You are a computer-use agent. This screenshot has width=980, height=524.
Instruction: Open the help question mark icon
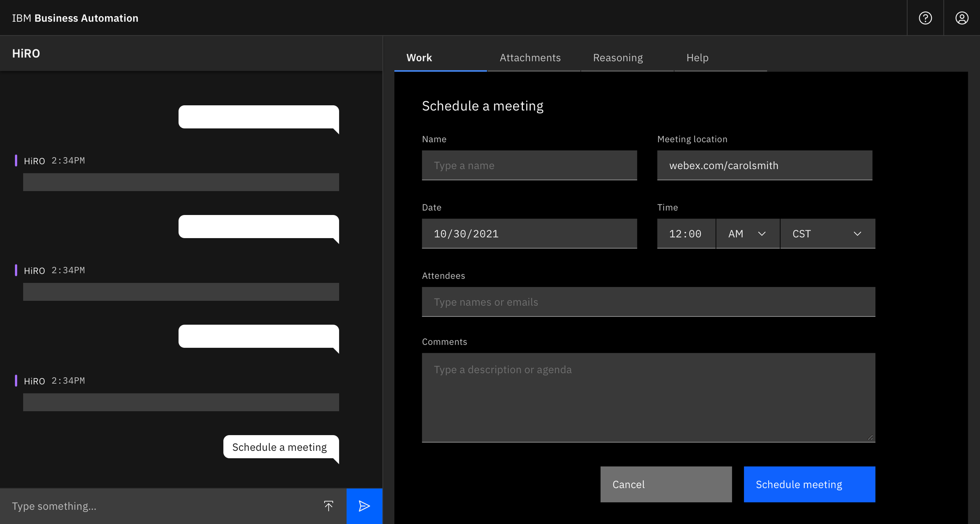click(x=925, y=18)
